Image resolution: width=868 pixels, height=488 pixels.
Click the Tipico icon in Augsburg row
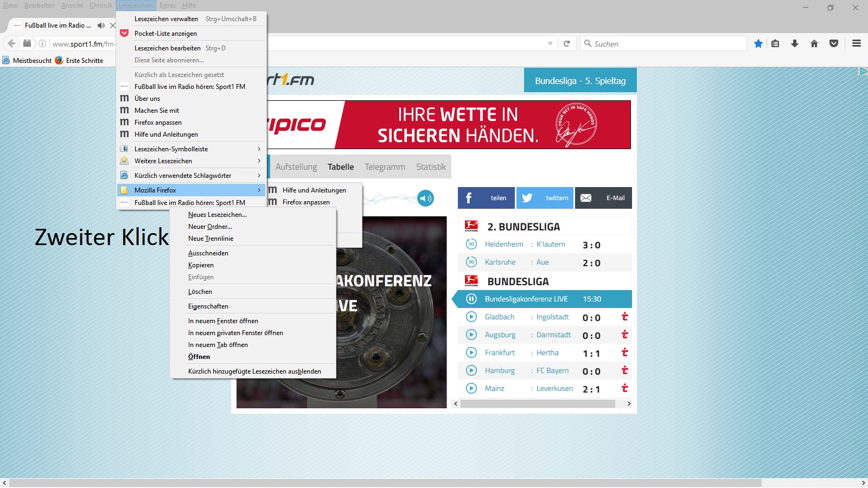pos(624,334)
